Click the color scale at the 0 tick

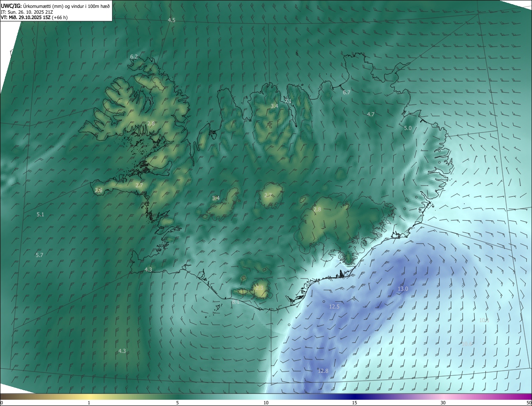pos(2,403)
